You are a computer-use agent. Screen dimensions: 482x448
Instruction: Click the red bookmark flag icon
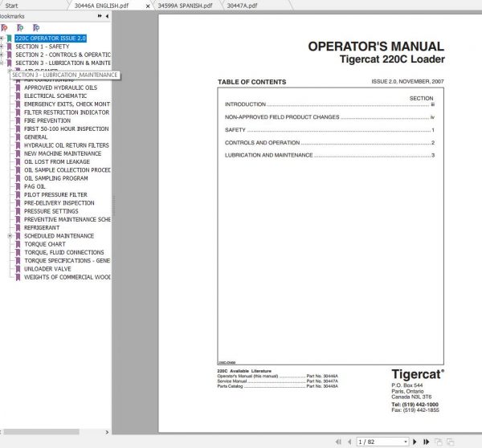click(x=4, y=28)
